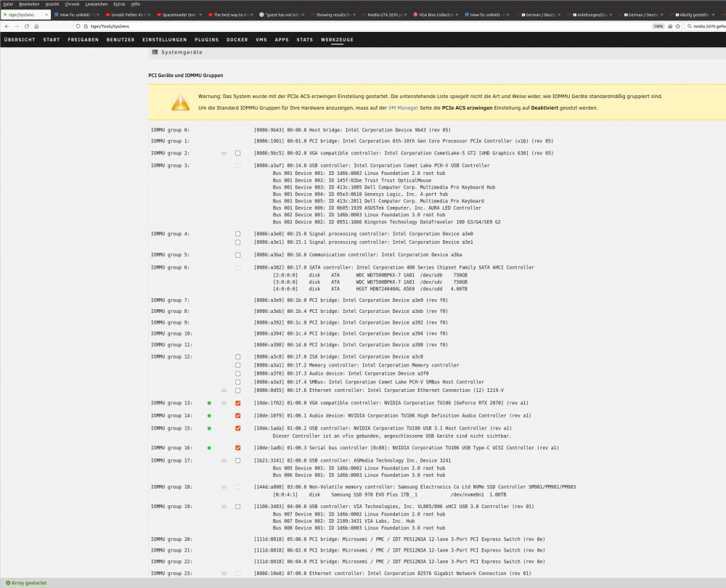Click the Systemgeräte section header
The image size is (726, 588).
pos(437,52)
